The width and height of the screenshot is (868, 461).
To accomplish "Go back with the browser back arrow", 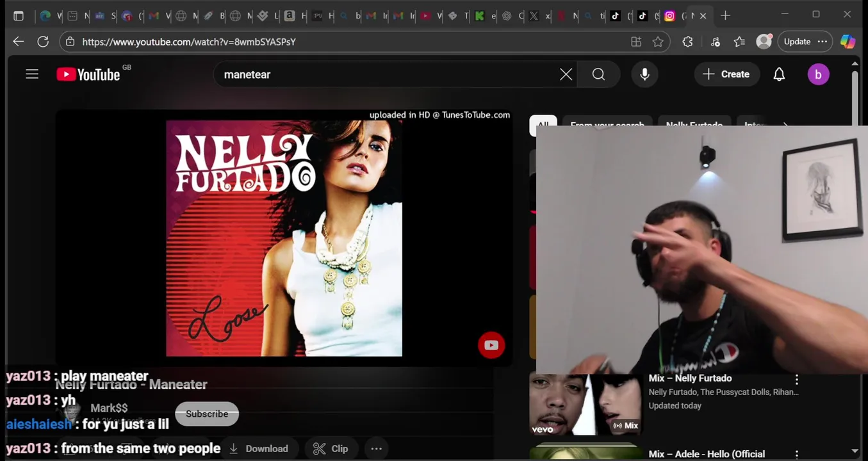I will click(19, 42).
